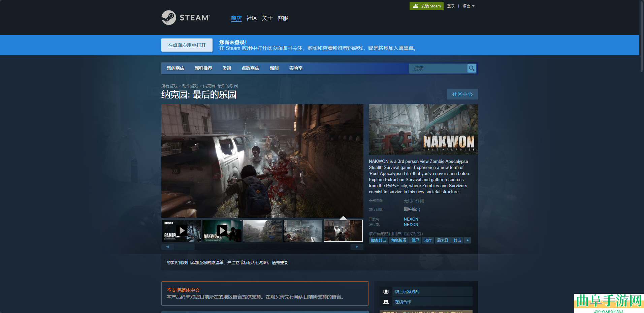Viewport: 644px width, 313px height.
Task: Select 关于 in the top navigation
Action: (x=267, y=18)
